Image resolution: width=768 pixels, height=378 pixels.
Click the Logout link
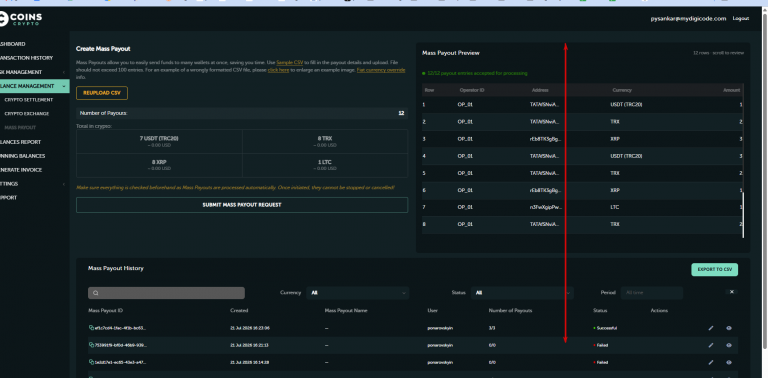pos(741,19)
